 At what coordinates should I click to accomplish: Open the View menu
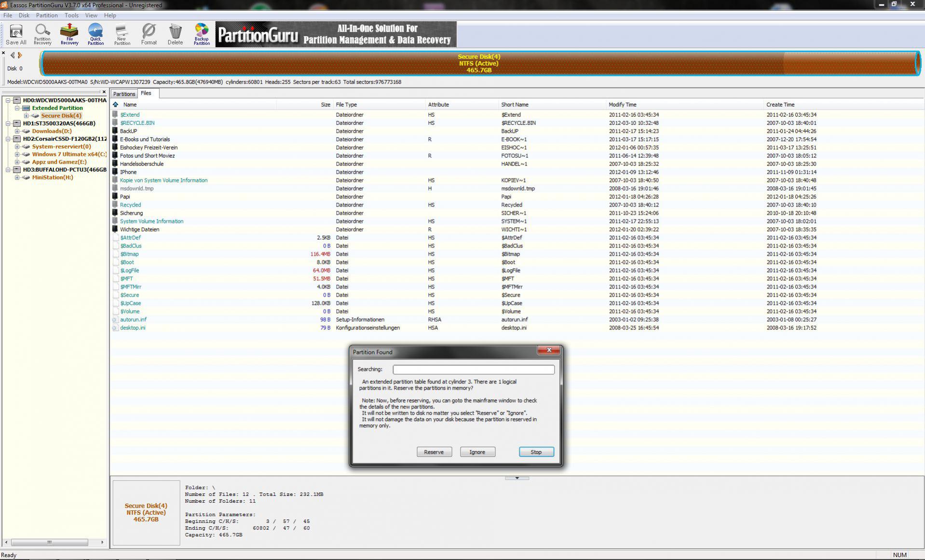click(x=91, y=15)
